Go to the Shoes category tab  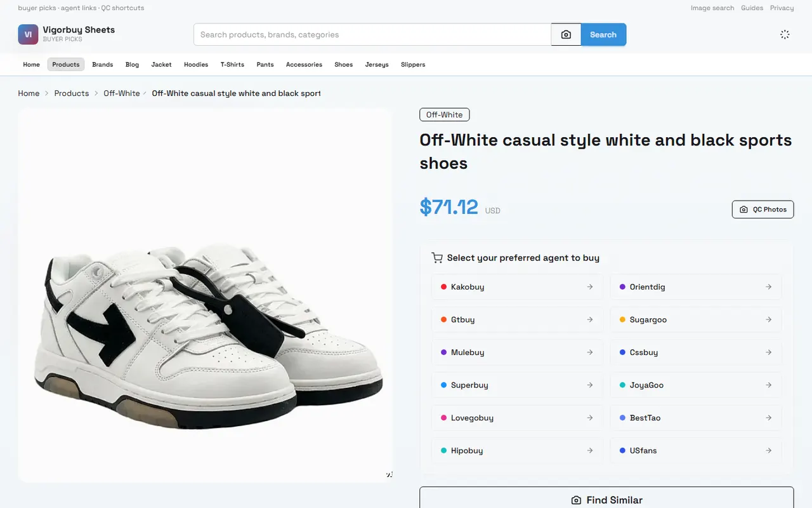click(343, 64)
